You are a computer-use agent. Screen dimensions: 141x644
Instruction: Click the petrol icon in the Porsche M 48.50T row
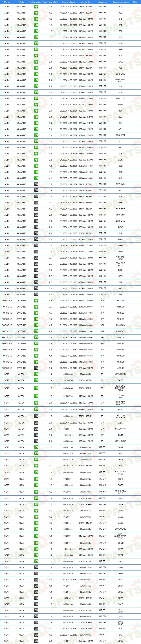pyautogui.click(x=36, y=331)
